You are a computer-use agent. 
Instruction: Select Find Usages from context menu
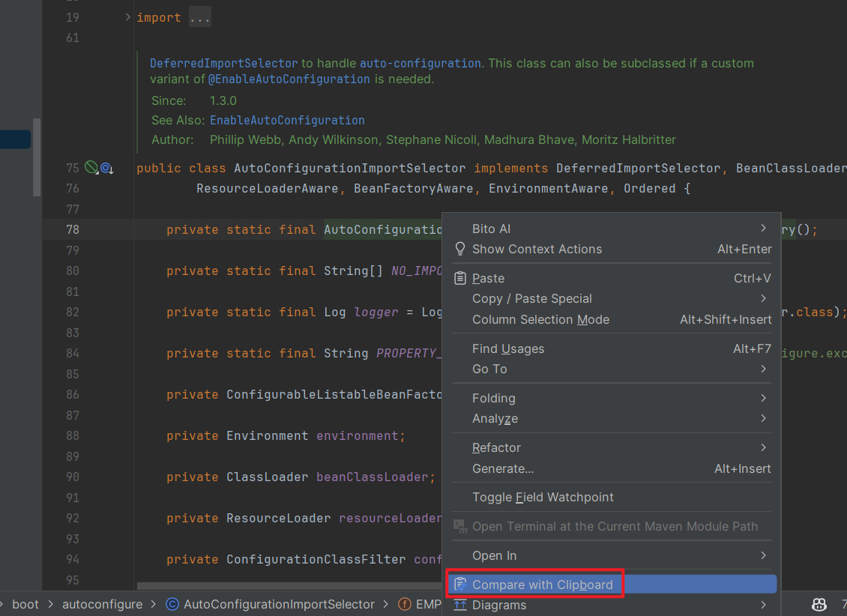pos(508,348)
